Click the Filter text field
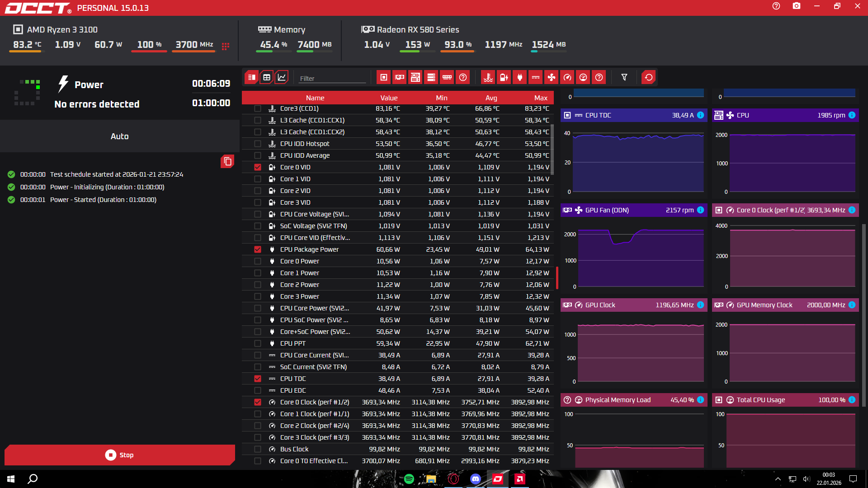The width and height of the screenshot is (868, 488). [332, 78]
